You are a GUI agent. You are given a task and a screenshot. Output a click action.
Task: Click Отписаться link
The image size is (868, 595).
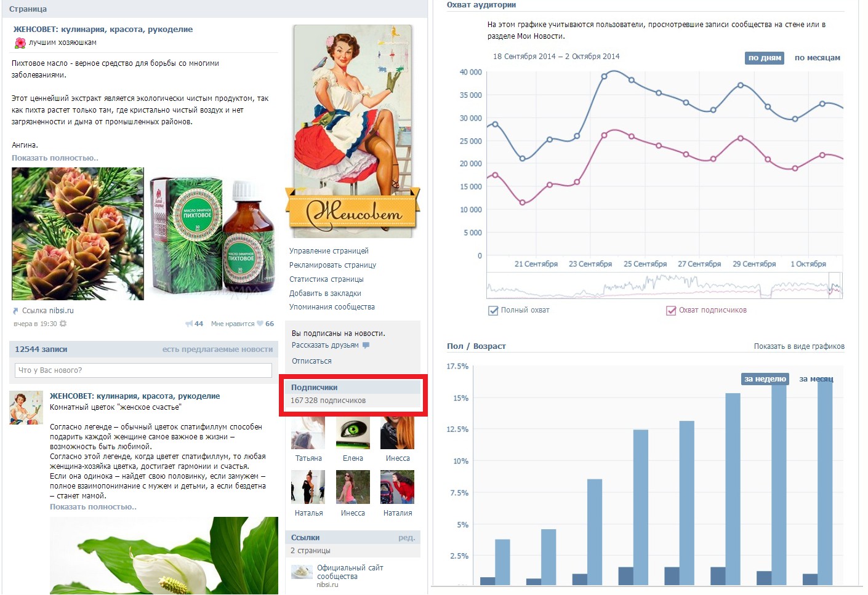click(x=311, y=361)
